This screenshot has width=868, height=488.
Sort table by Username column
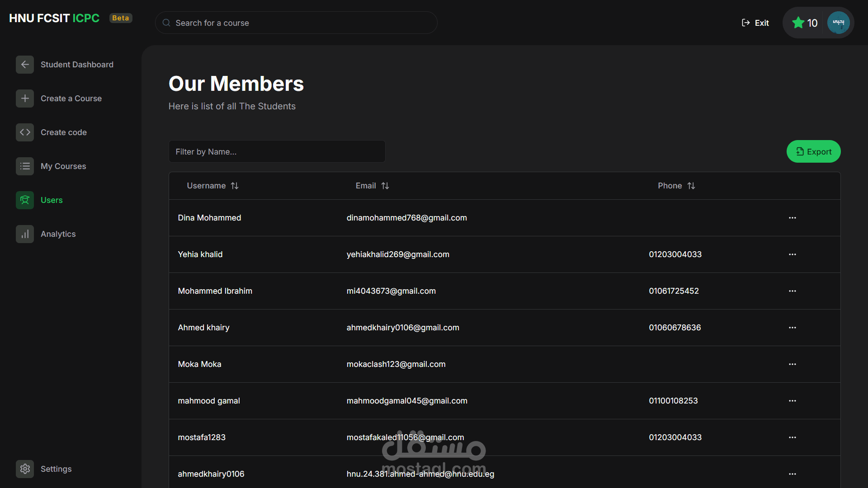pos(212,186)
